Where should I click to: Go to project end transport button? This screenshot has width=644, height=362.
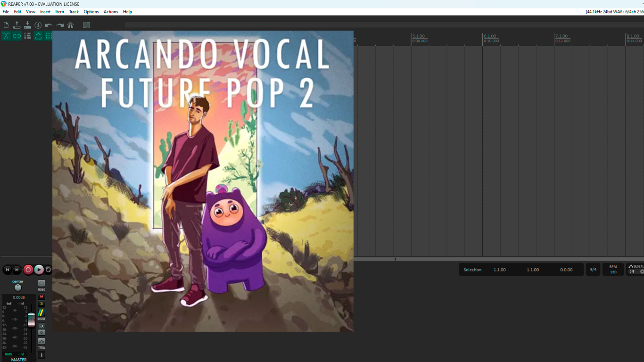[x=17, y=270]
